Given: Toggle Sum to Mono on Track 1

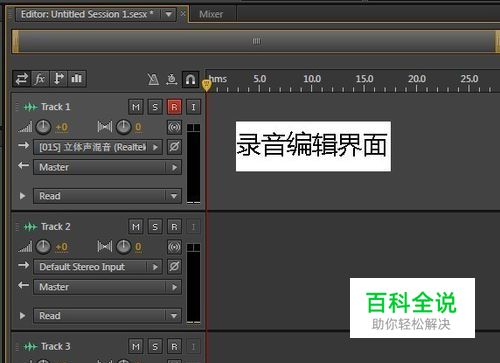Looking at the screenshot, I should pyautogui.click(x=174, y=127).
